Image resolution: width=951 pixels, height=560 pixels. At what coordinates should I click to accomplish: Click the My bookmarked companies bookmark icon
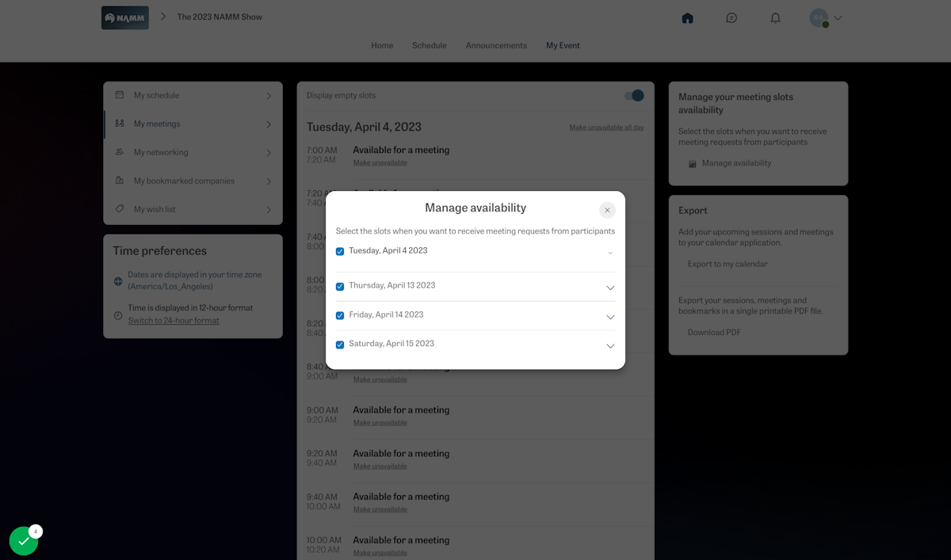(x=119, y=181)
